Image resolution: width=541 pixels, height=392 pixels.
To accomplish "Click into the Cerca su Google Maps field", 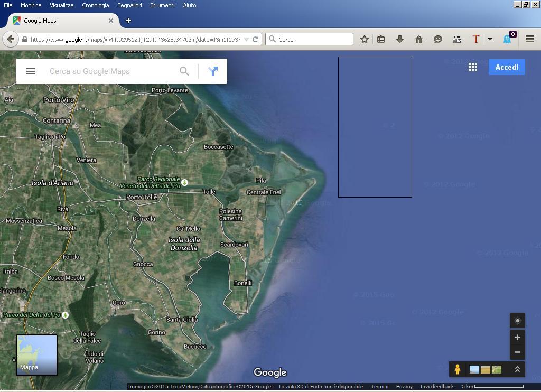I will coord(110,71).
